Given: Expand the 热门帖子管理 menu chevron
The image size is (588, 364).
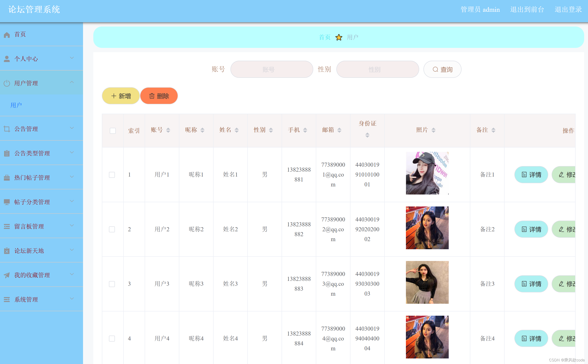Looking at the screenshot, I should [72, 177].
